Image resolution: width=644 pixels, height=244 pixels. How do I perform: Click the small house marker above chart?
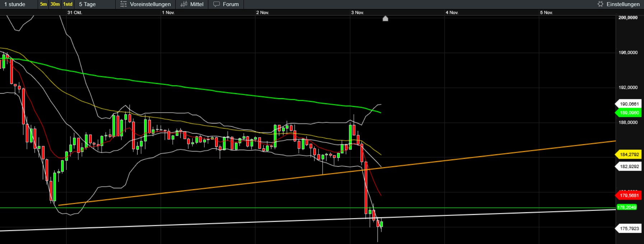[385, 18]
